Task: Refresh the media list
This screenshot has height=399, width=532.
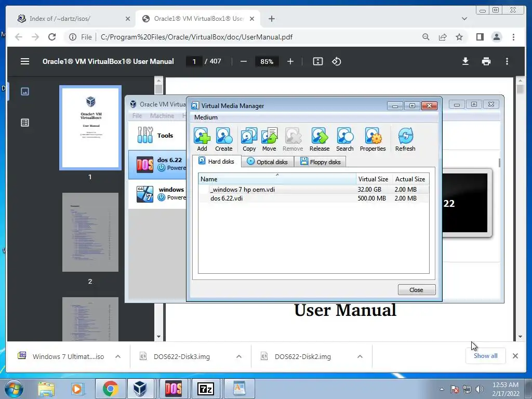Action: click(405, 139)
